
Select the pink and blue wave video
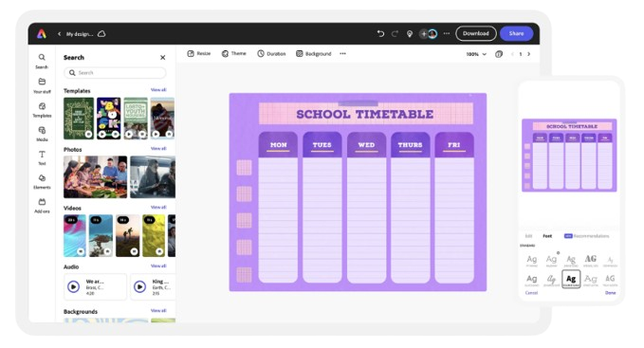(75, 235)
